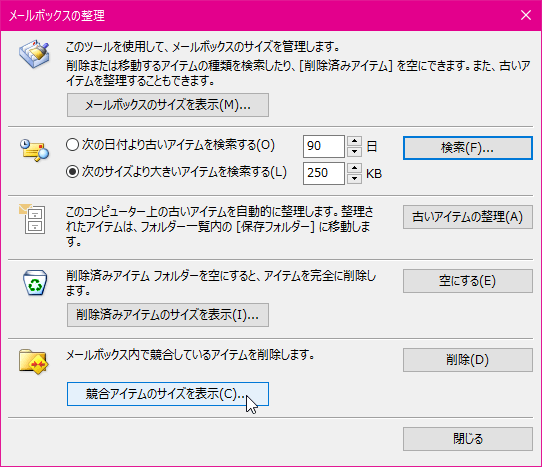
Task: Click the size input field showing 250
Action: point(324,173)
